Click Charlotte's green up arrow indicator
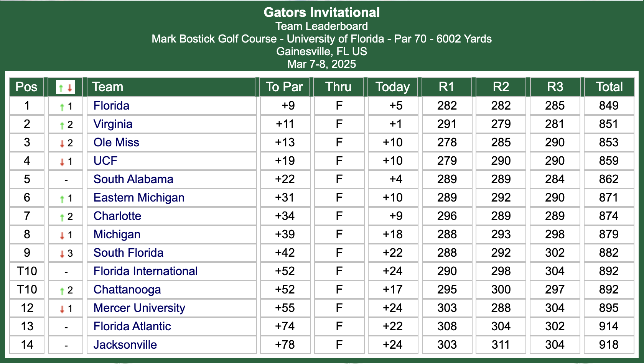 [62, 217]
